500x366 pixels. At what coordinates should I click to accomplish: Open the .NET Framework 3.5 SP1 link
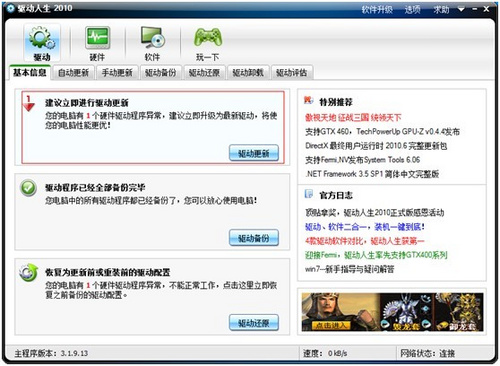372,174
